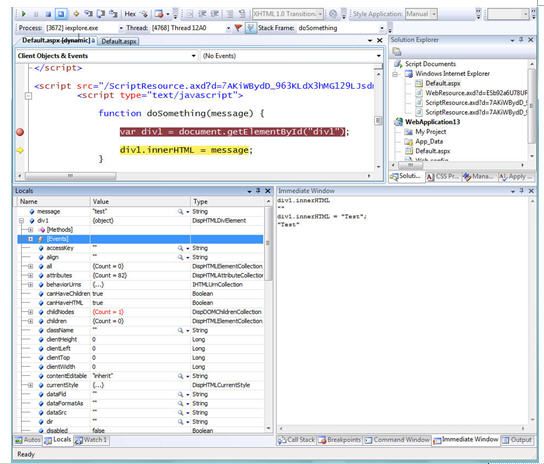The image size is (544, 464).
Task: Toggle Hex display button in toolbar
Action: pyautogui.click(x=130, y=14)
